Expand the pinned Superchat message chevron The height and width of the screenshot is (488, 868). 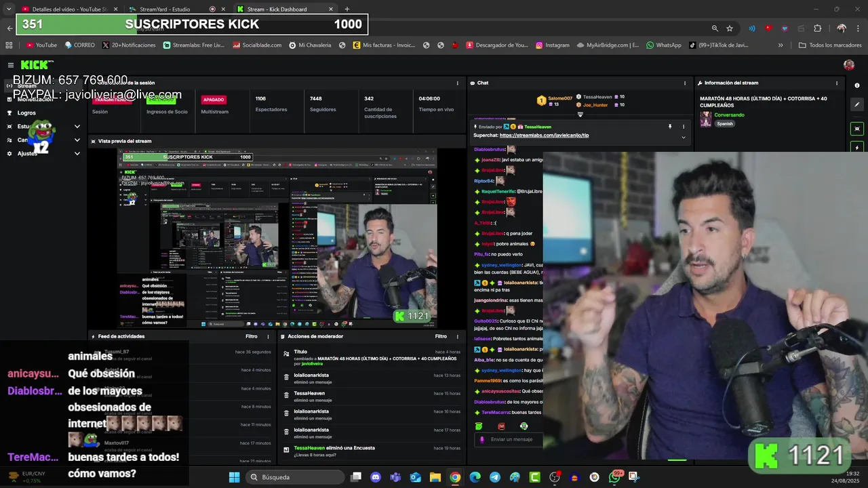tap(684, 137)
